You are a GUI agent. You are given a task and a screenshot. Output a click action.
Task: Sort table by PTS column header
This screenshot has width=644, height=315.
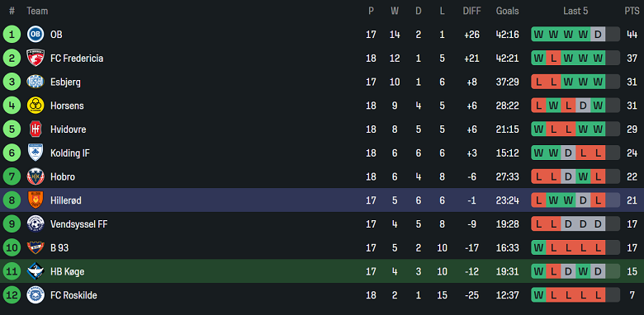(632, 11)
